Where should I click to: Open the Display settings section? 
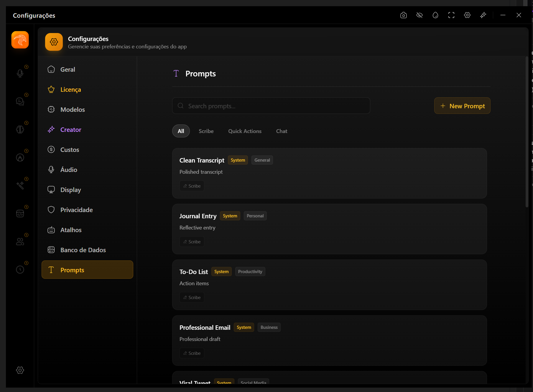[x=87, y=190]
